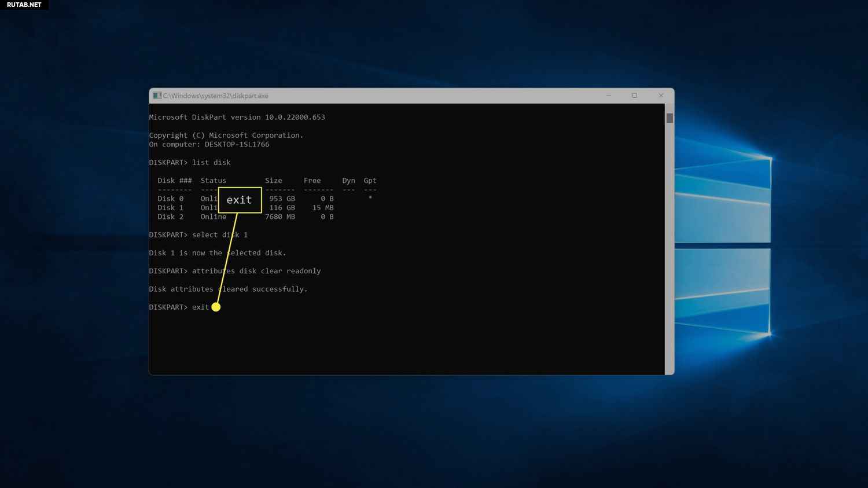Image resolution: width=868 pixels, height=488 pixels.
Task: Click the 'Gpt' column header
Action: tap(370, 181)
